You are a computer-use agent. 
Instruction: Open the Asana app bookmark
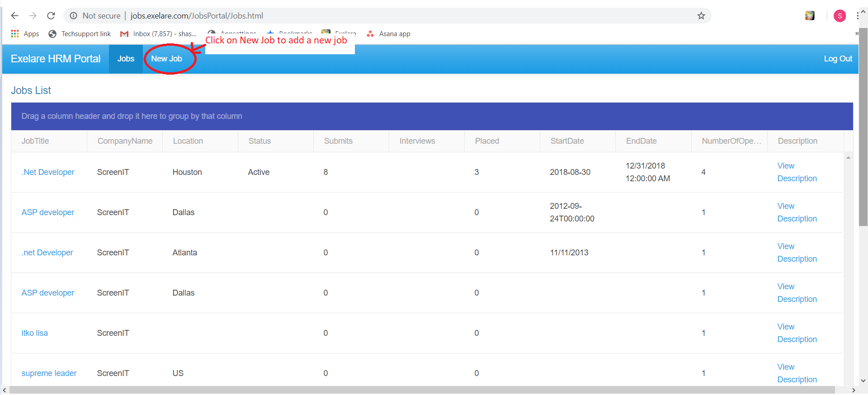389,34
